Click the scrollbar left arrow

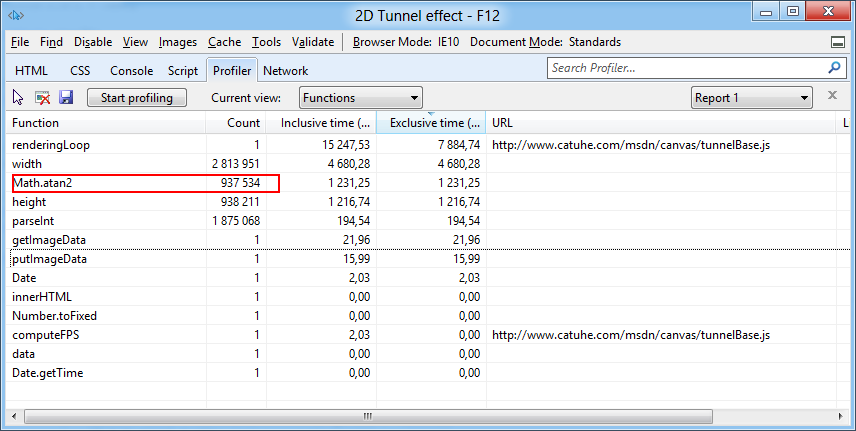coord(14,416)
